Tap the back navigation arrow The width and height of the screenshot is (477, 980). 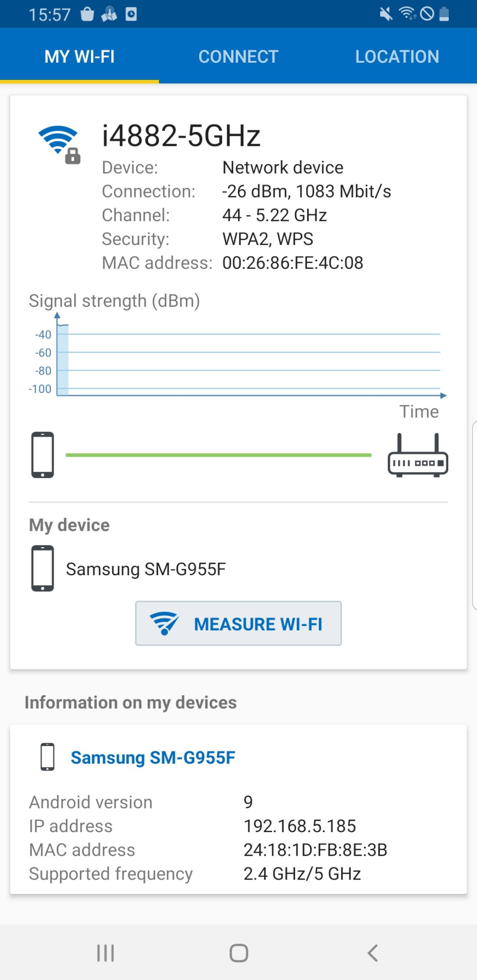tap(373, 952)
